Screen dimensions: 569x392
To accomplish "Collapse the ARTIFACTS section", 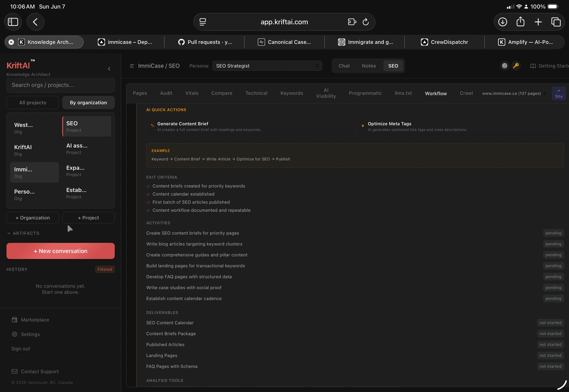I will [23, 233].
